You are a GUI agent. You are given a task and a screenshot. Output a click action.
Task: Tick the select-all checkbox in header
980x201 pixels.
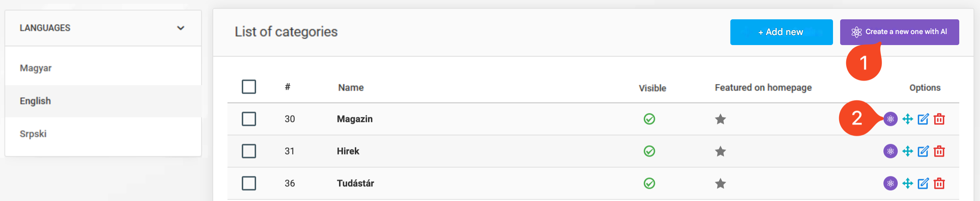[x=249, y=87]
